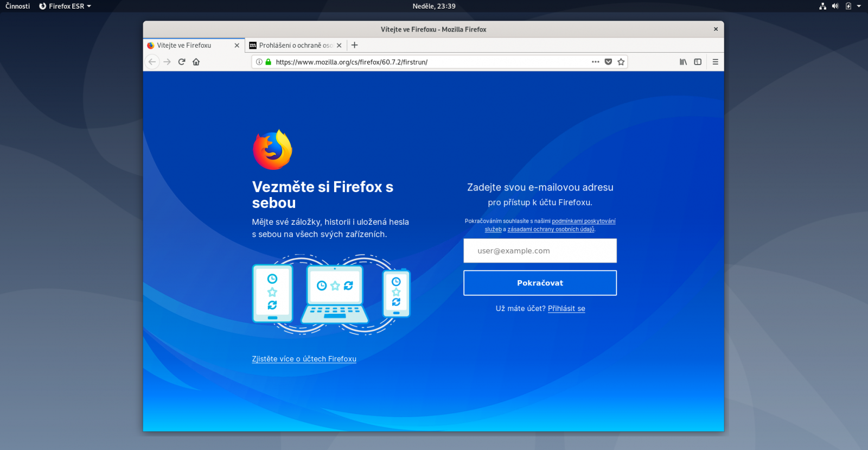
Task: Open page actions three-dot menu
Action: coord(596,62)
